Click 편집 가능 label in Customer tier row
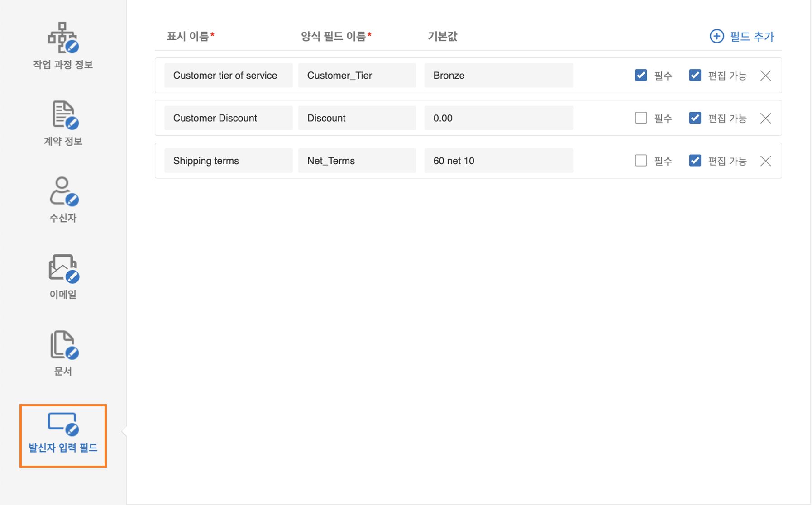Screen dimensions: 812x505 pos(727,76)
